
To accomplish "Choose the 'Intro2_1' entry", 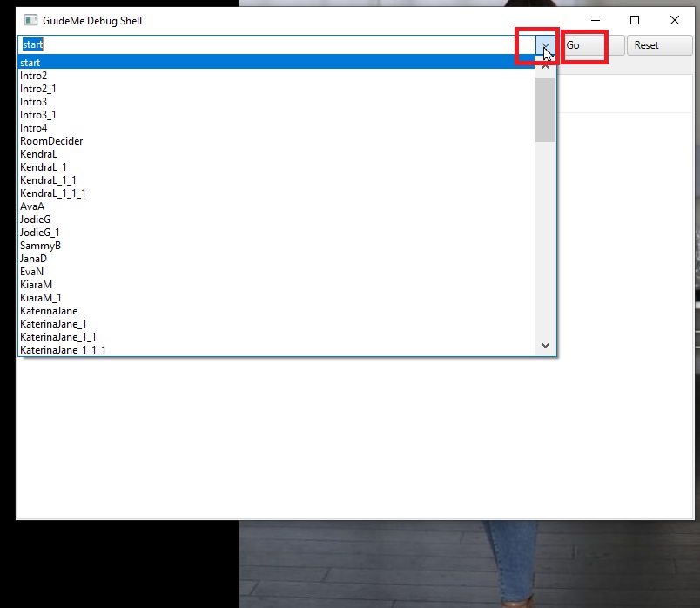I will 277,89.
